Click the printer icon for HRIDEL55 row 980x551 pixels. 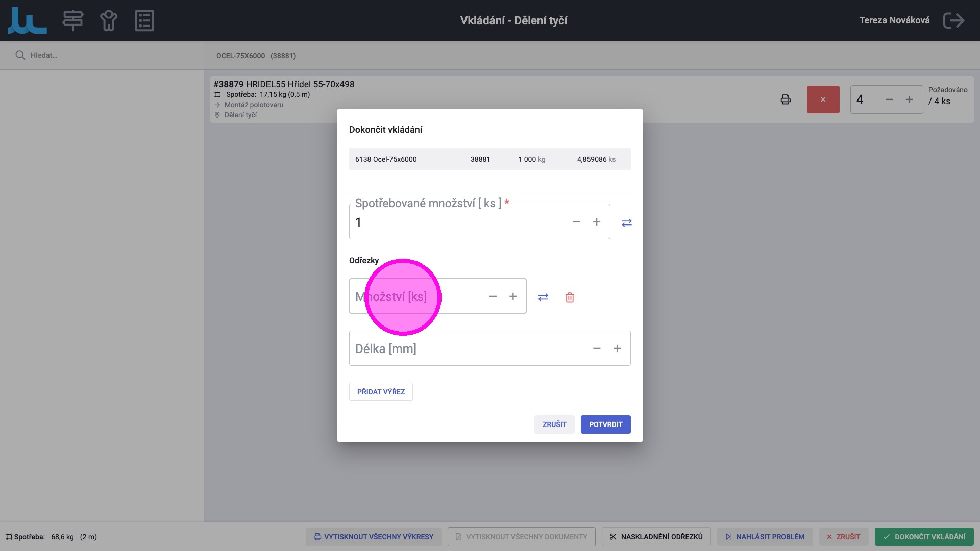tap(786, 99)
